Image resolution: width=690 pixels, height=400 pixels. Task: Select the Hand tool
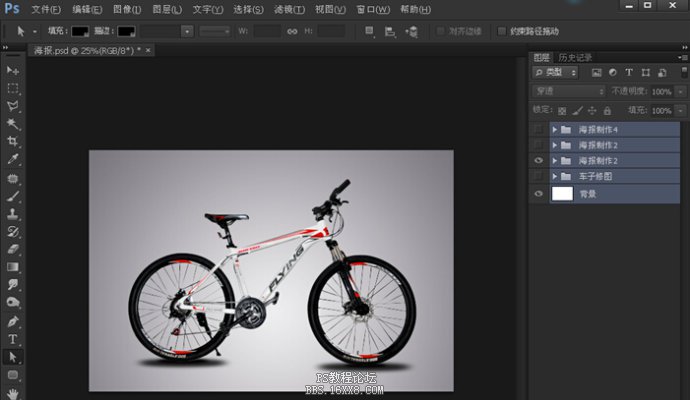pos(13,393)
